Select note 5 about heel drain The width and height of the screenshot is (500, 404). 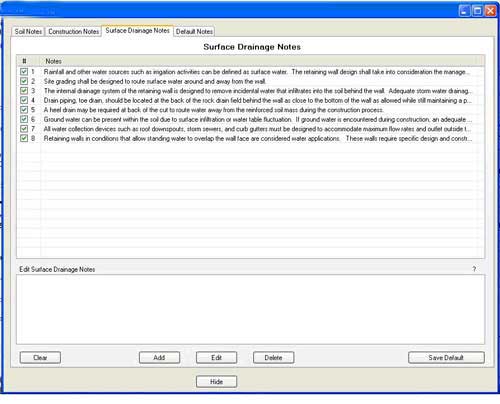click(214, 110)
